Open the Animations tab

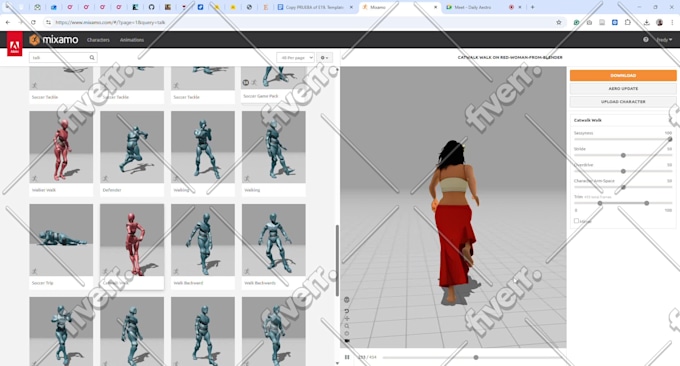click(132, 40)
